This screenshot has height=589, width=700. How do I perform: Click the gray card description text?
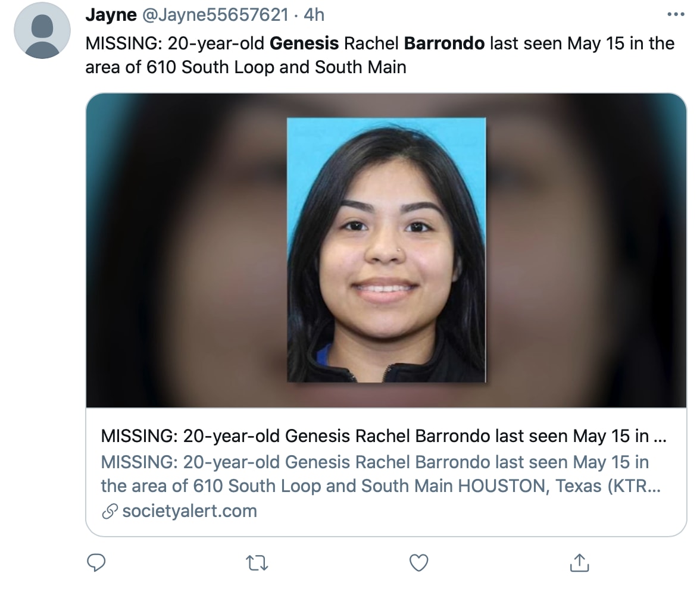pos(381,474)
